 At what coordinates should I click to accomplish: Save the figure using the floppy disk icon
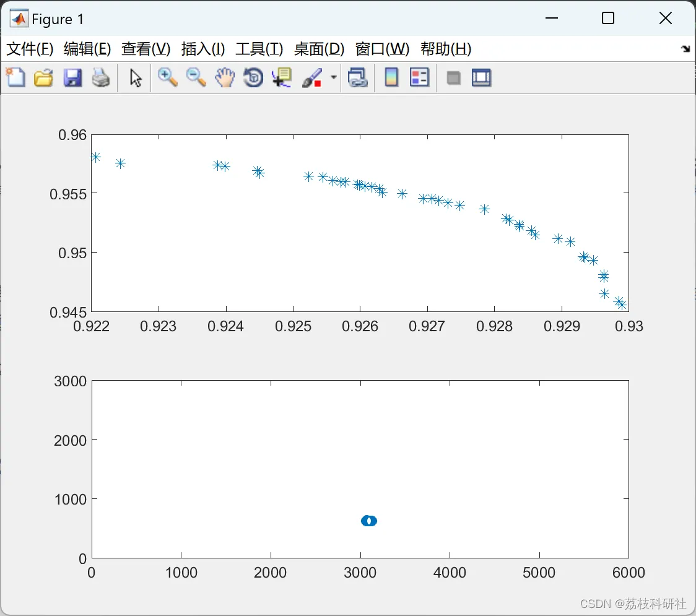coord(72,77)
